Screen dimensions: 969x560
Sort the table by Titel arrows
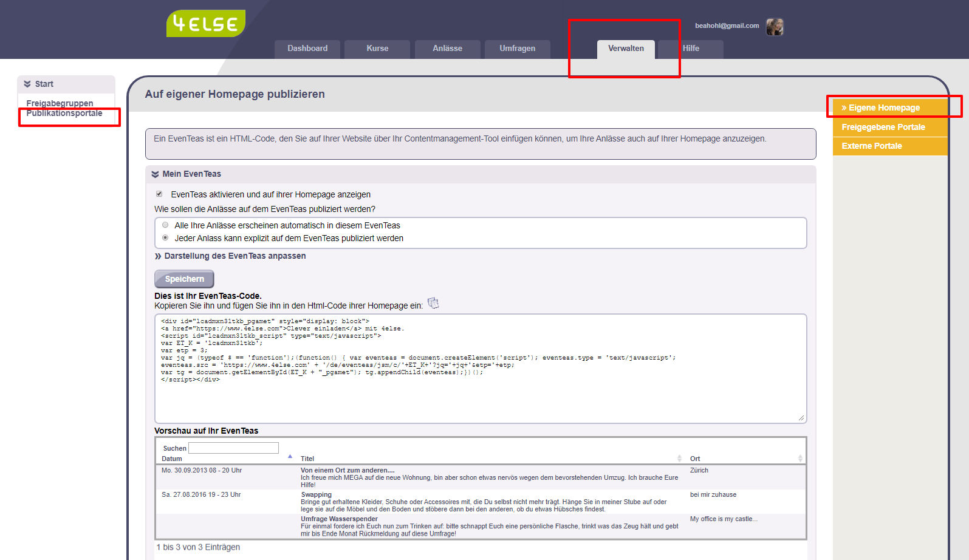[679, 459]
